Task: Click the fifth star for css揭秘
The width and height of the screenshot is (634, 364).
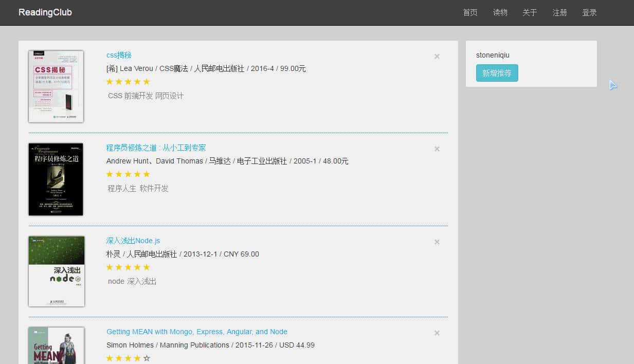Action: pos(146,81)
